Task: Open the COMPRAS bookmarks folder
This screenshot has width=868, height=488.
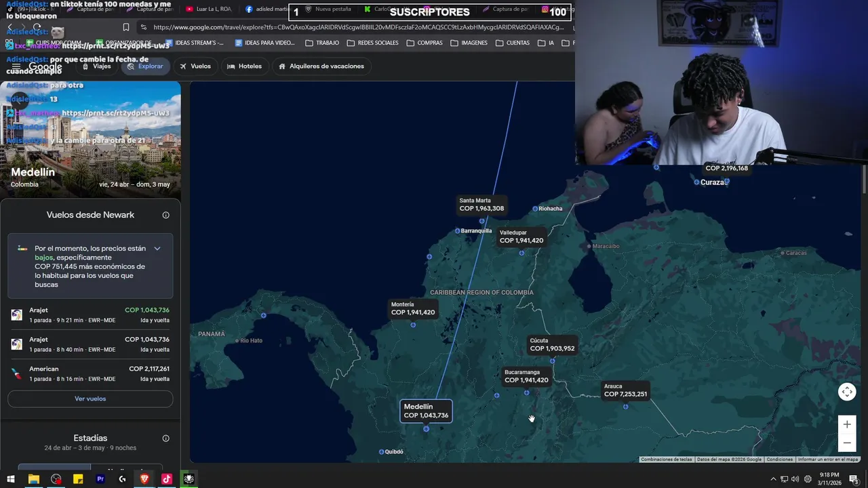Action: tap(425, 43)
